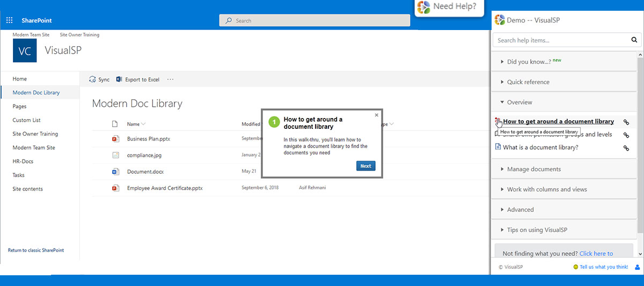
Task: Click the SharePoint search box
Action: 314,20
